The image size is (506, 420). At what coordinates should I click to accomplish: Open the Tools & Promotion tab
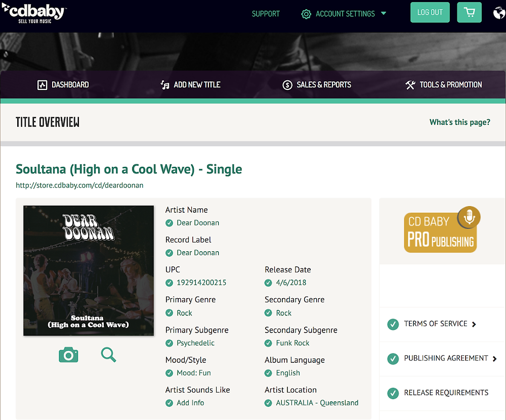444,85
